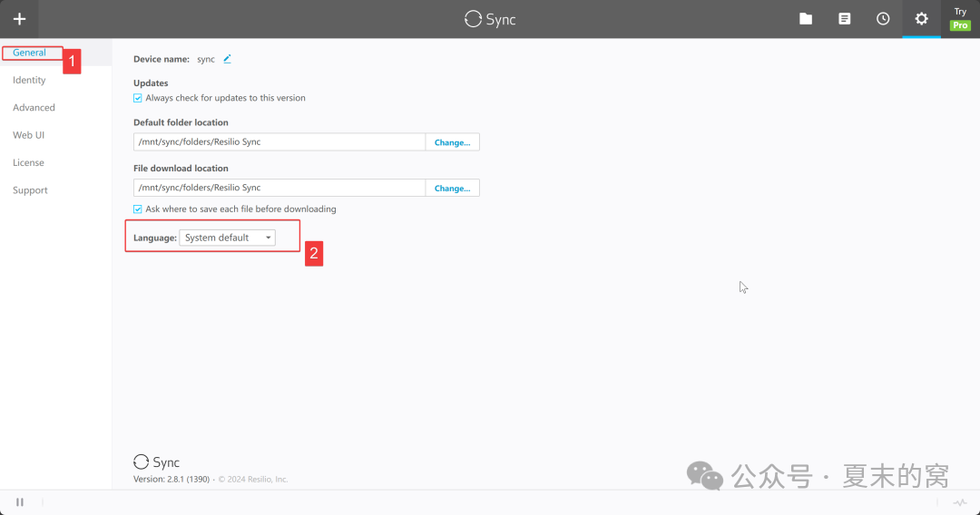980x515 pixels.
Task: Edit device name with pencil icon
Action: tap(228, 59)
